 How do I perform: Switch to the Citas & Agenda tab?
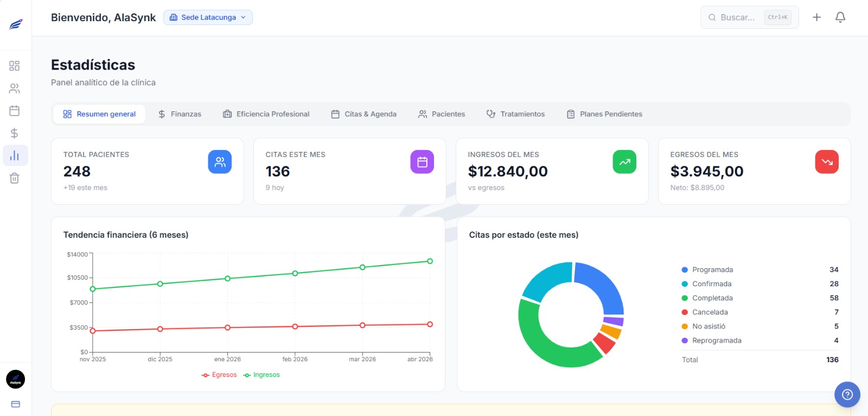364,114
